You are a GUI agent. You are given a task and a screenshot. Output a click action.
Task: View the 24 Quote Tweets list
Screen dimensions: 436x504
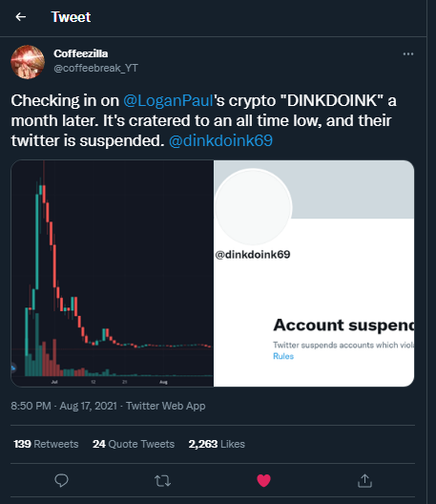pyautogui.click(x=134, y=444)
